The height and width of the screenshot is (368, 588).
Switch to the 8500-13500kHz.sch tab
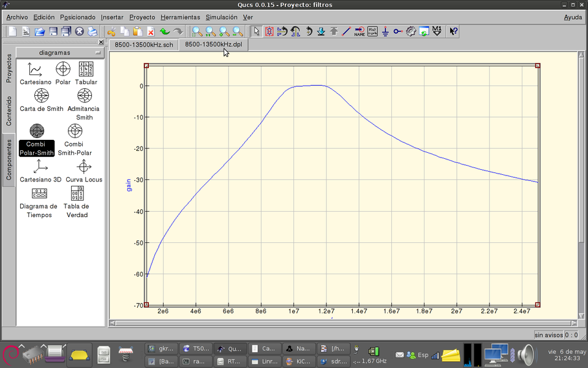pyautogui.click(x=144, y=44)
